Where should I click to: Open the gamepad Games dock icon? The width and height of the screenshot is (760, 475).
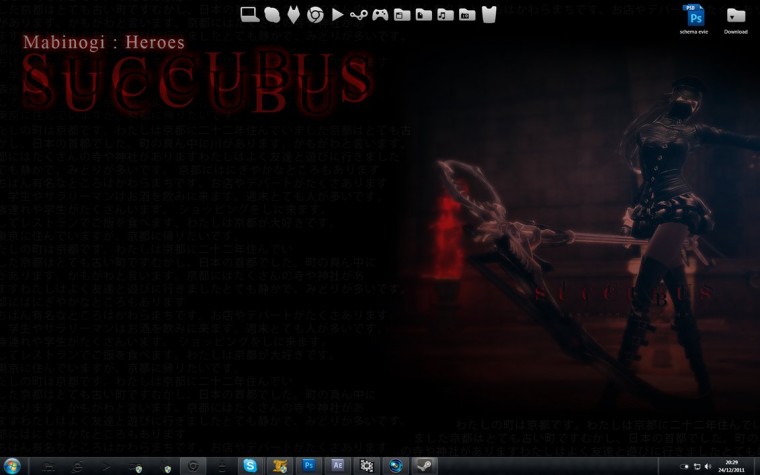[380, 15]
